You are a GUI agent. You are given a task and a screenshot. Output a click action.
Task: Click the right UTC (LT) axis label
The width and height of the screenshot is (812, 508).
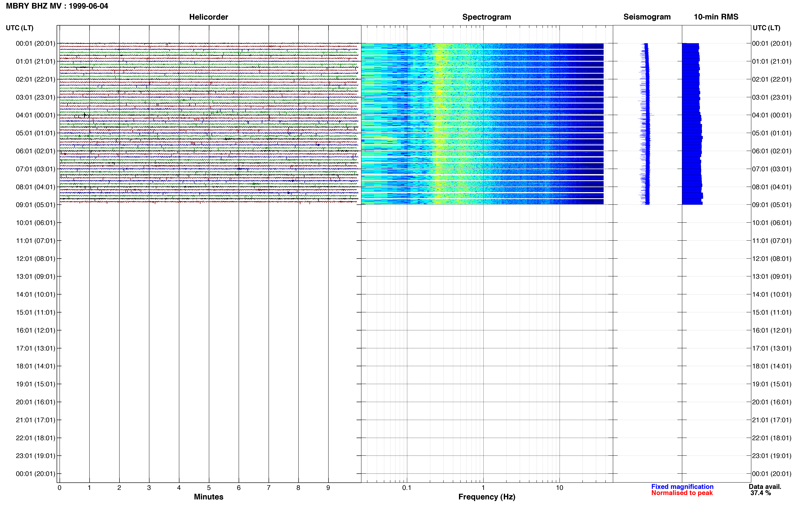(766, 28)
